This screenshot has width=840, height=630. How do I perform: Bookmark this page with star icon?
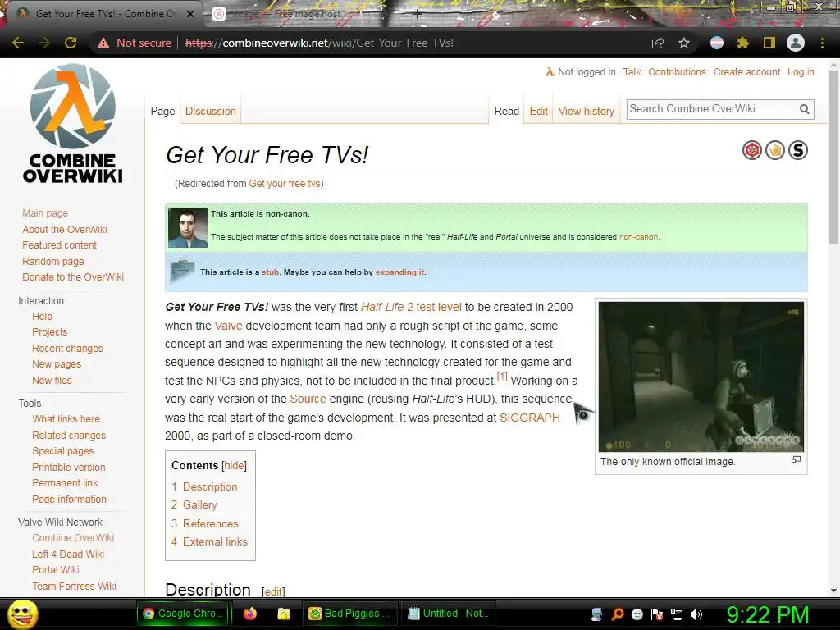[x=684, y=43]
